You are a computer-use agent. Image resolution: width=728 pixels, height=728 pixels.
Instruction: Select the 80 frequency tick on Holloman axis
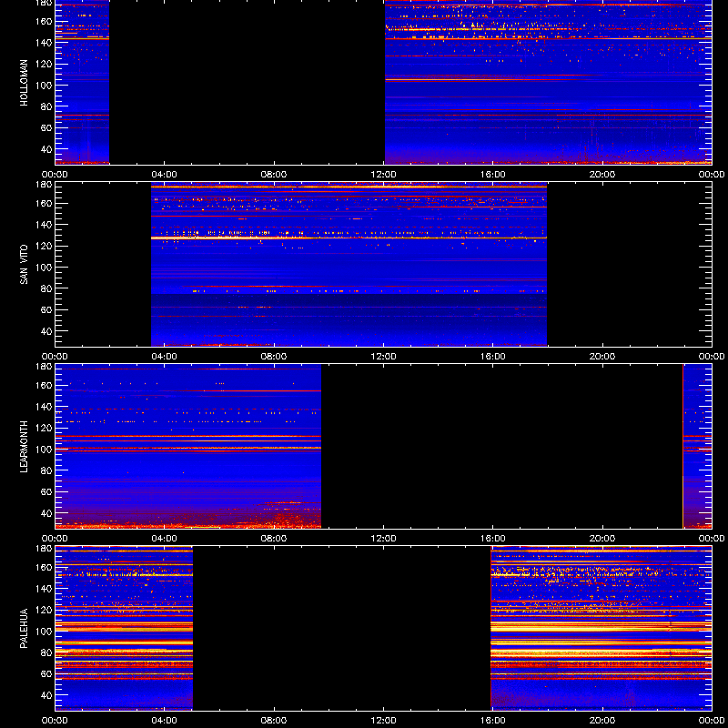pos(47,106)
